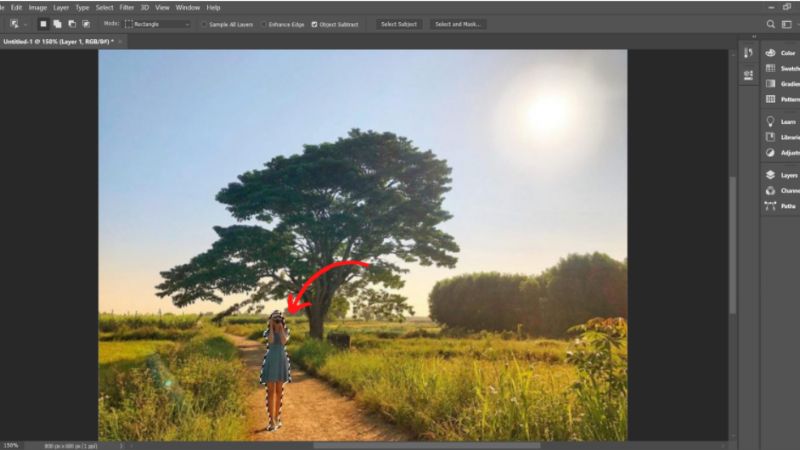The height and width of the screenshot is (450, 800).
Task: Choose Add to Selection mode icon
Action: click(58, 24)
